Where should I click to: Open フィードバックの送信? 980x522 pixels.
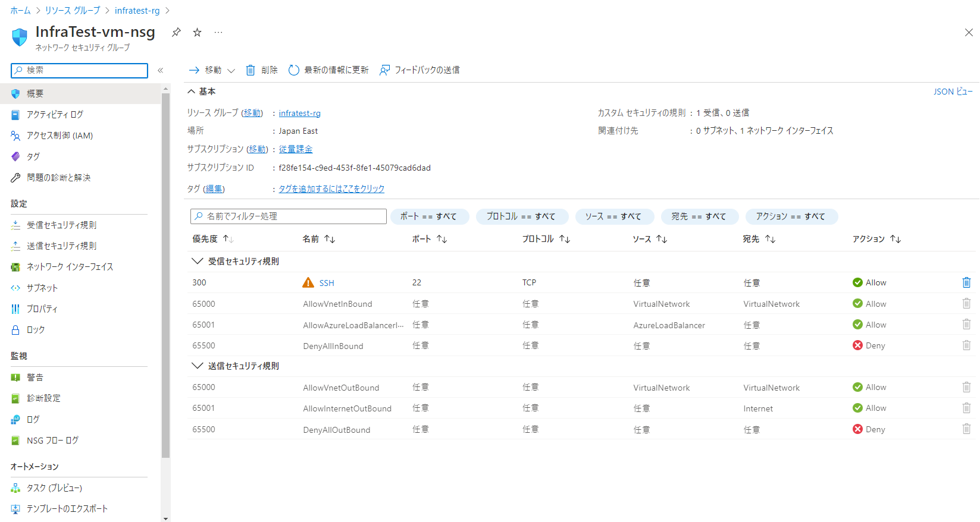(419, 70)
